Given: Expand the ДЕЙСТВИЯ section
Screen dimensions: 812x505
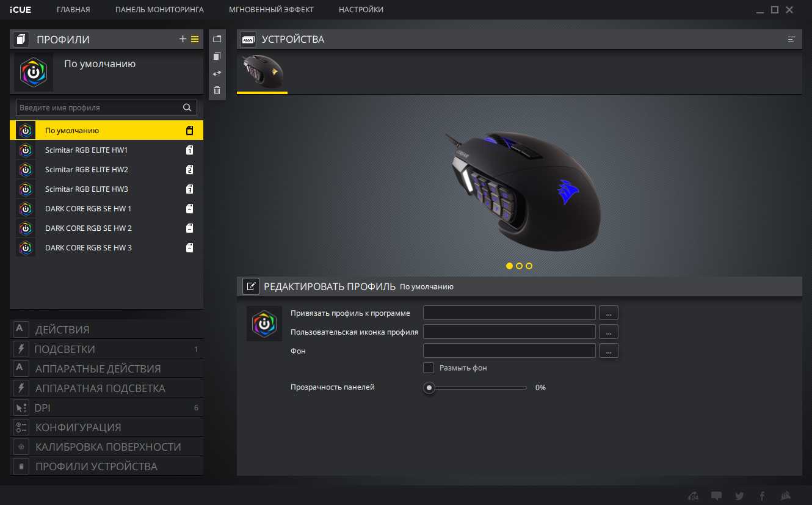Looking at the screenshot, I should pyautogui.click(x=62, y=330).
